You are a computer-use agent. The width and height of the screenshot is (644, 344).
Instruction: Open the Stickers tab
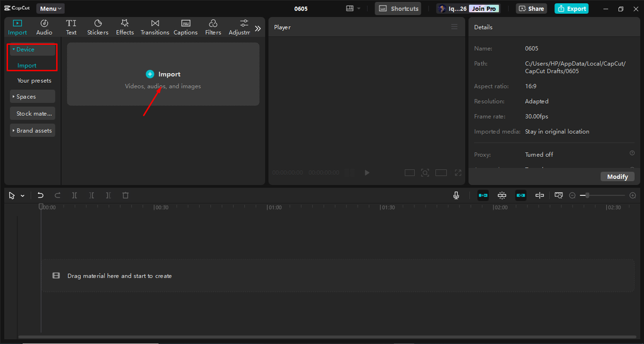click(98, 27)
